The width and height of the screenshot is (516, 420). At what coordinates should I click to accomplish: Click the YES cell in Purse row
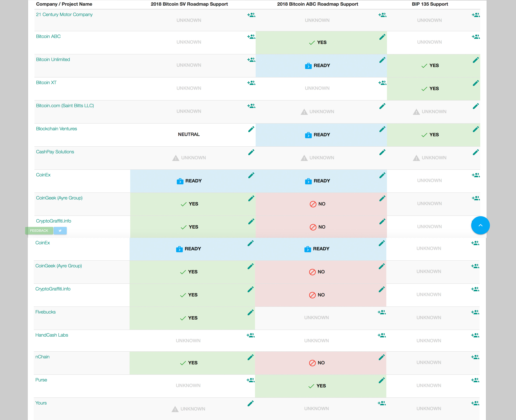[x=320, y=386]
